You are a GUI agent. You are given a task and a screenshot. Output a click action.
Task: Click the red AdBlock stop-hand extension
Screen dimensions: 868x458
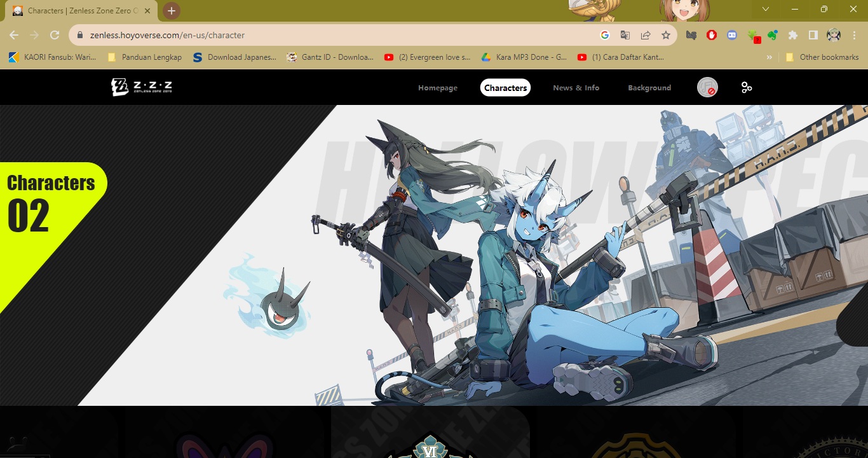coord(712,36)
